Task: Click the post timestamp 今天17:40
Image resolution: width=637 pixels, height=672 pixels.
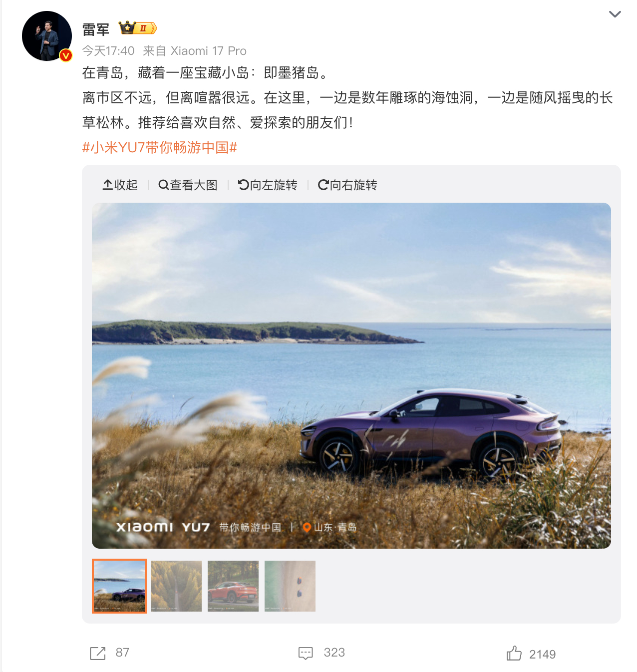Action: point(108,51)
